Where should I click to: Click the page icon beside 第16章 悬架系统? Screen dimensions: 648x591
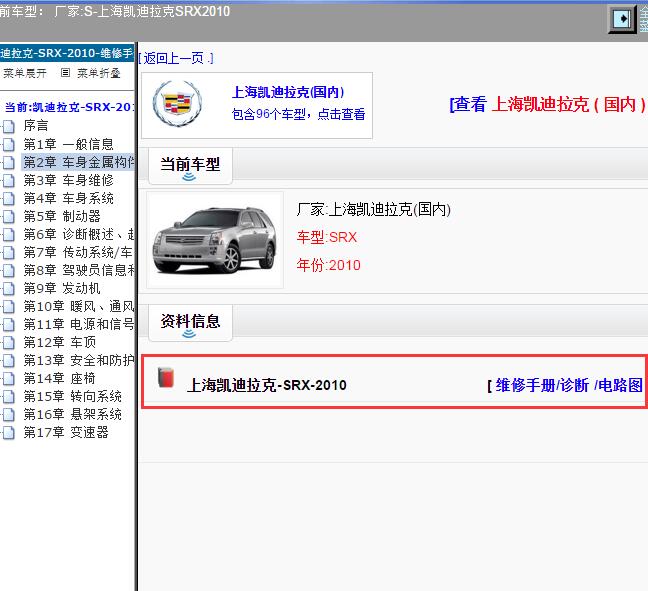point(9,415)
